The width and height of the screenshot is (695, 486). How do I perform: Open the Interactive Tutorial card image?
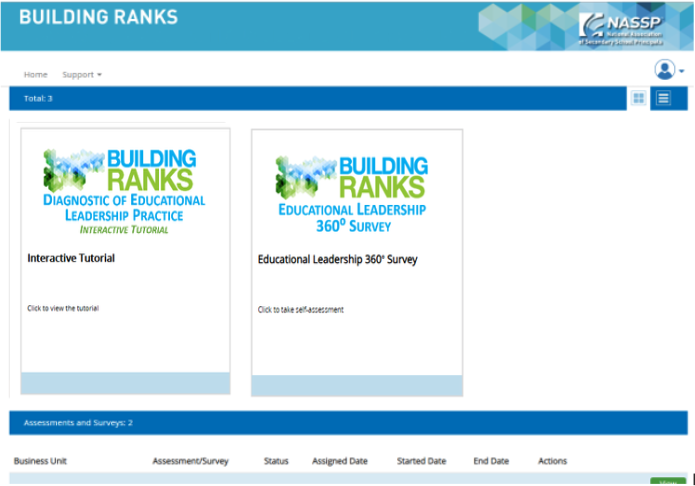click(x=125, y=192)
